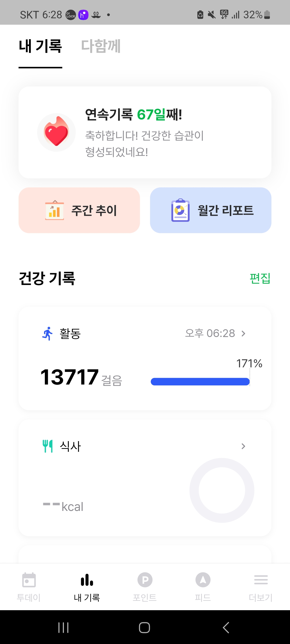The height and width of the screenshot is (644, 290).
Task: Expand 식사 details via chevron arrow
Action: coord(243,446)
